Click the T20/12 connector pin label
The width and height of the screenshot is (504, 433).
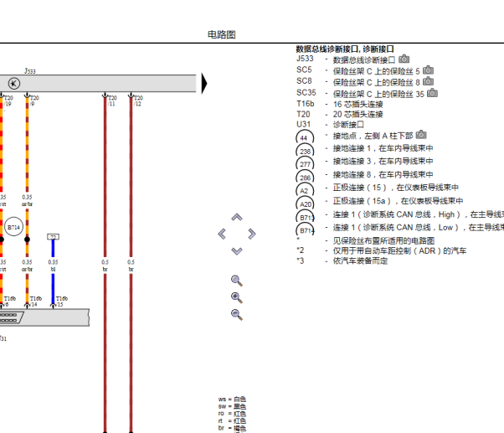pyautogui.click(x=138, y=101)
